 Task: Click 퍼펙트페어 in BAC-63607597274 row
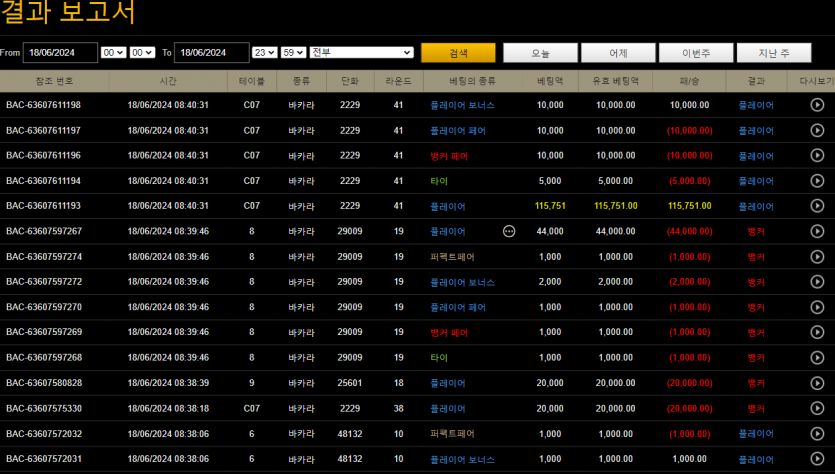[452, 257]
